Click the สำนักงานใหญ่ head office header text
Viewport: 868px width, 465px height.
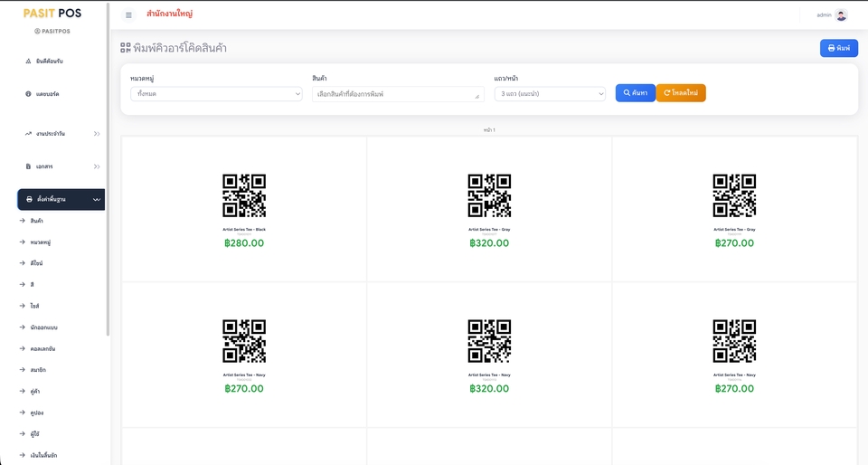169,14
